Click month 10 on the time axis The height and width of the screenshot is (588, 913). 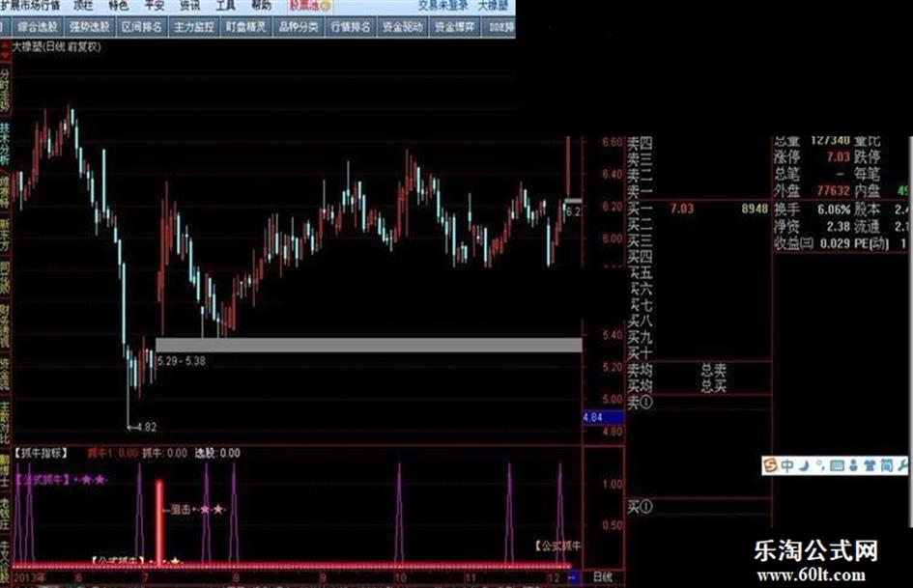pyautogui.click(x=399, y=577)
